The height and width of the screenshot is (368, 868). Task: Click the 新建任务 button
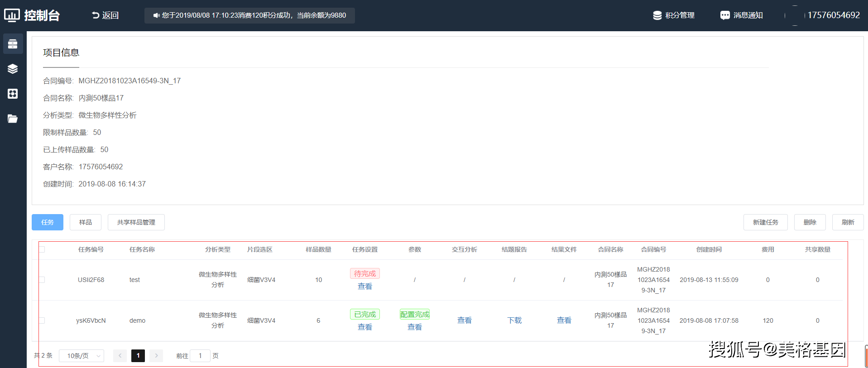click(x=765, y=222)
